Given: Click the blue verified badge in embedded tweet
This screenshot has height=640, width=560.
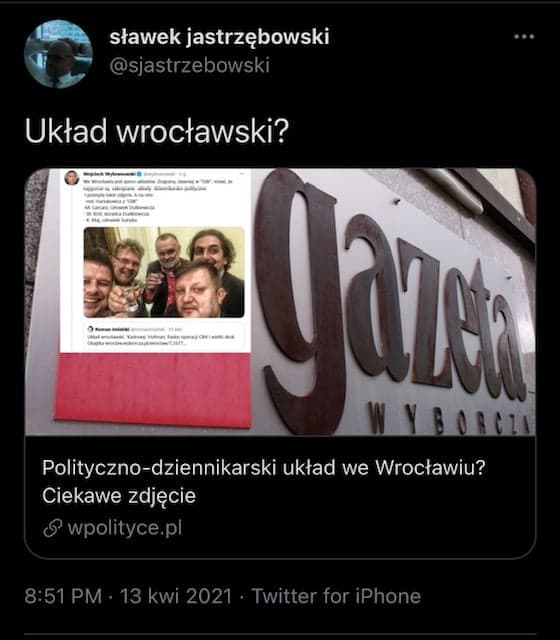Looking at the screenshot, I should click(139, 174).
